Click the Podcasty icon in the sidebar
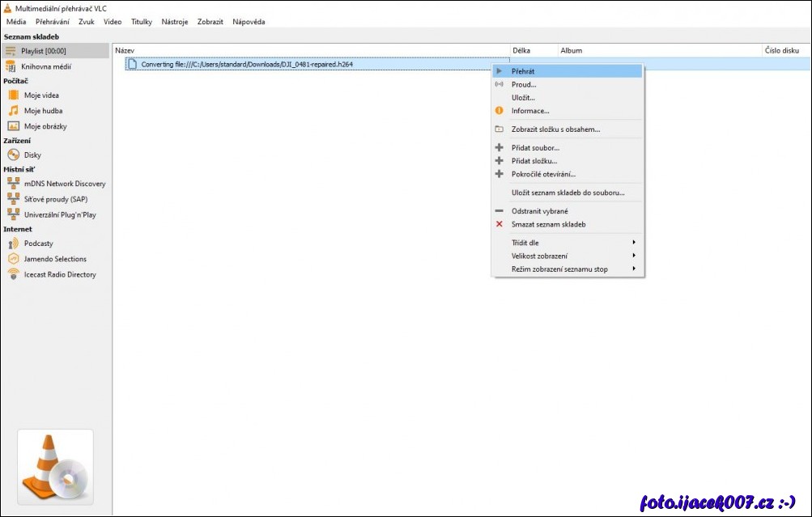The height and width of the screenshot is (517, 812). point(13,244)
